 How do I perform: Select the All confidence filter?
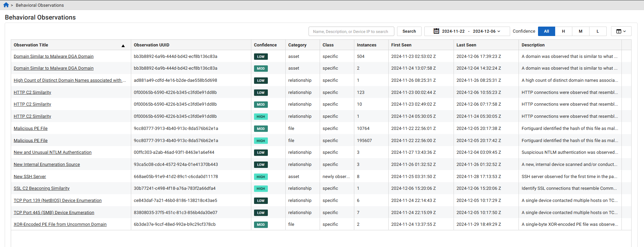546,31
